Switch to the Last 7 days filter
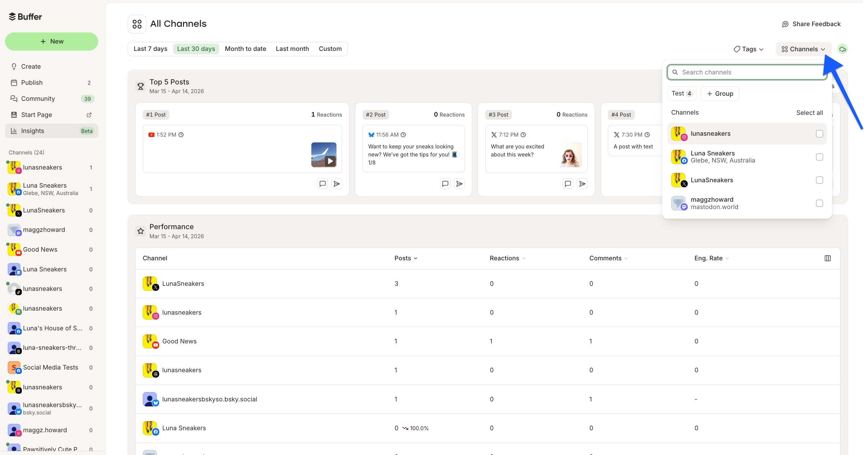The height and width of the screenshot is (455, 868). 150,49
